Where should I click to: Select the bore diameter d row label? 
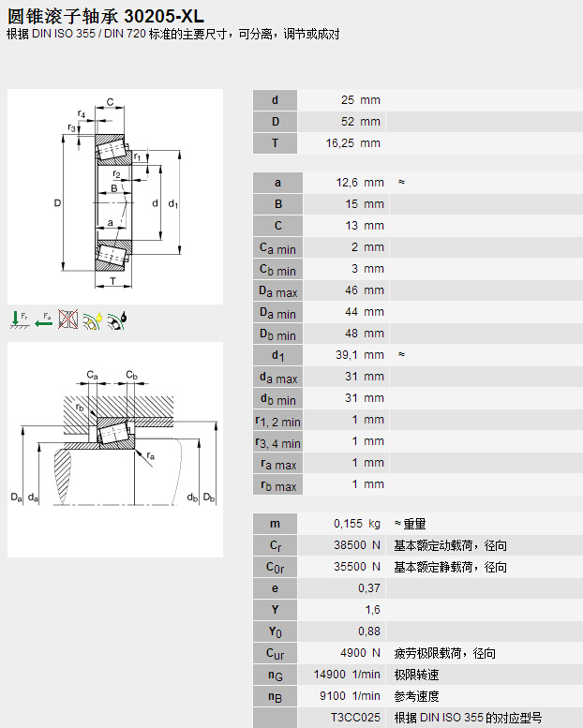pyautogui.click(x=275, y=100)
